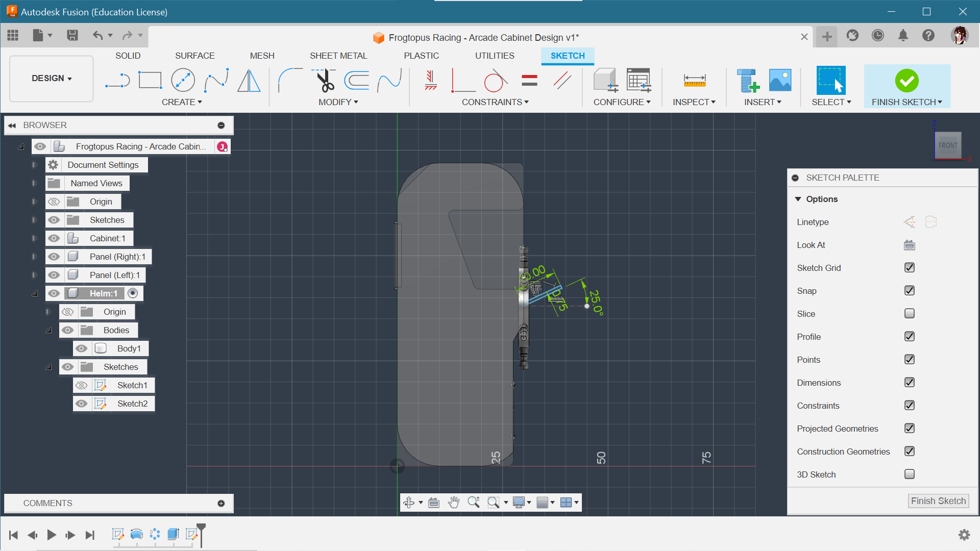Screen dimensions: 980x551
Task: Enable the 3D Sketch checkbox
Action: [909, 474]
